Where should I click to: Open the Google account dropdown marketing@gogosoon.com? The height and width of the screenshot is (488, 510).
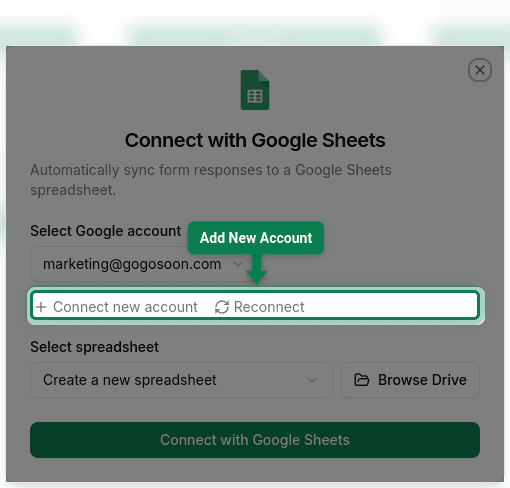click(x=143, y=264)
